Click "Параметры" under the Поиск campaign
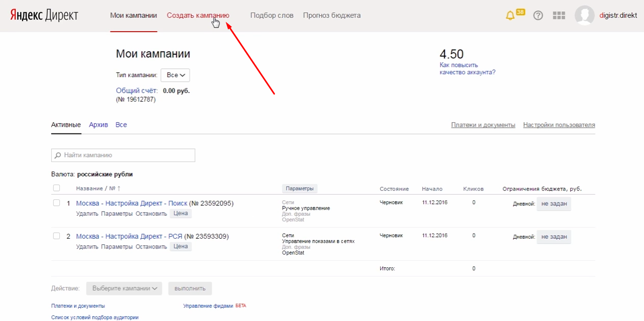Screen dimensions: 644x321 click(x=117, y=214)
